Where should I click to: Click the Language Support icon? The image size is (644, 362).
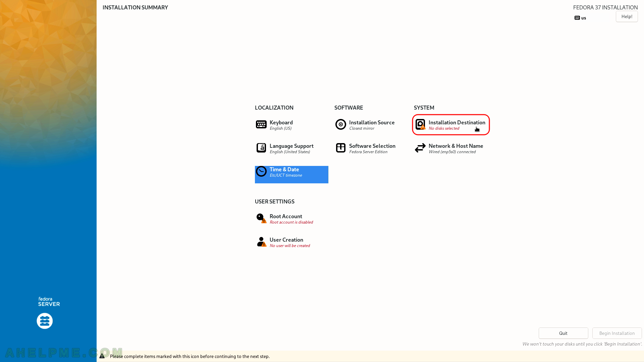pyautogui.click(x=261, y=148)
